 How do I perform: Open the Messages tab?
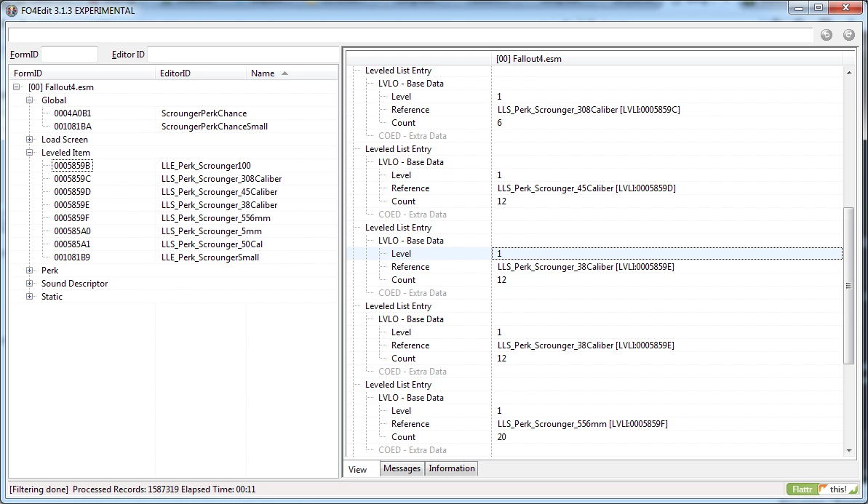click(402, 468)
